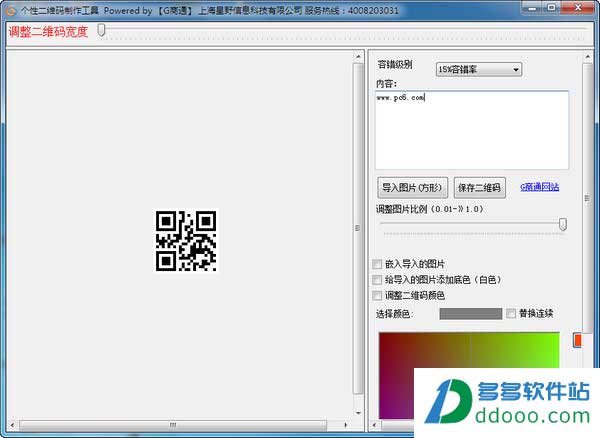The width and height of the screenshot is (600, 438).
Task: Click the generated QR code image
Action: click(x=186, y=241)
